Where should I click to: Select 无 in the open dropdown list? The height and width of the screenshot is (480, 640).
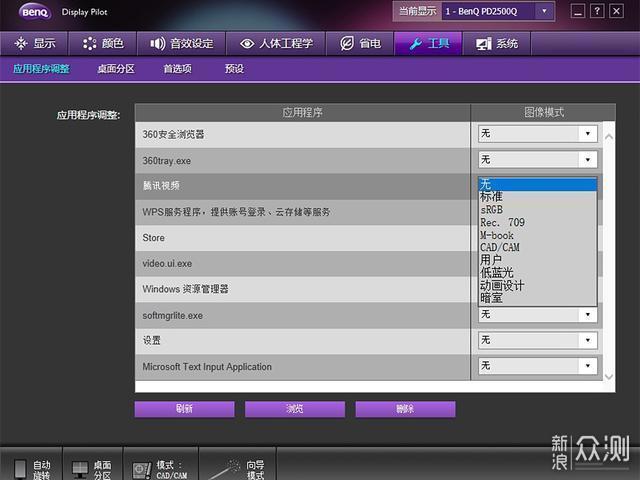pos(538,184)
